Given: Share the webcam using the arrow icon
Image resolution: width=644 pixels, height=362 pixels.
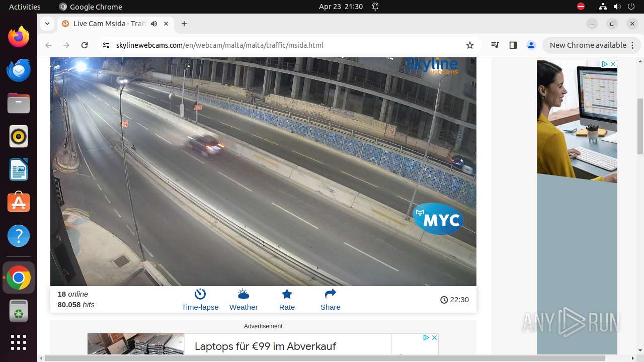Looking at the screenshot, I should 330,300.
